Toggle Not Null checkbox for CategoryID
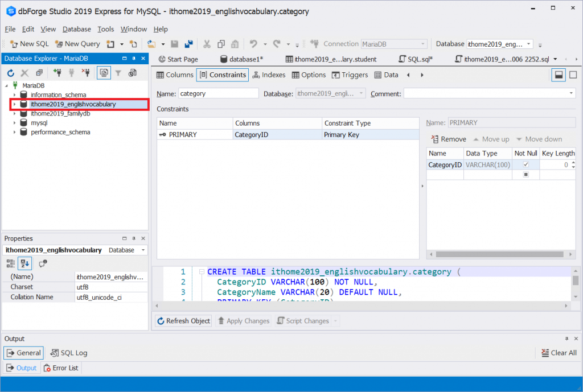Image resolution: width=583 pixels, height=392 pixels. coord(525,164)
